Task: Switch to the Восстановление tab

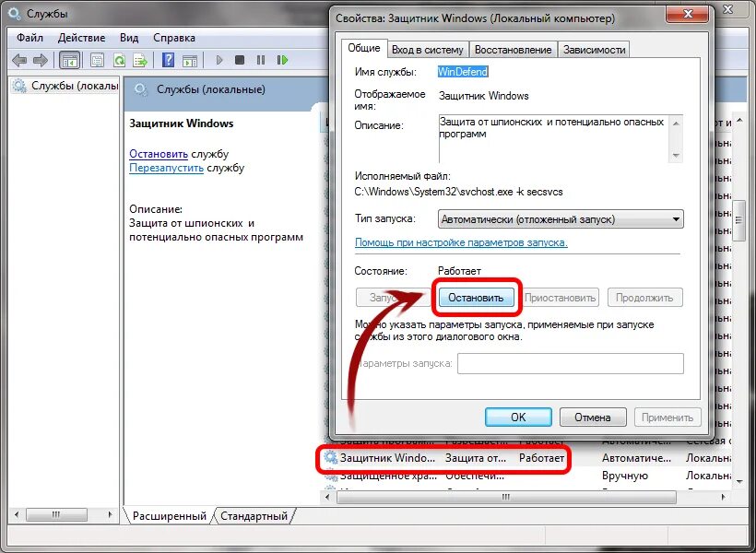Action: [513, 50]
